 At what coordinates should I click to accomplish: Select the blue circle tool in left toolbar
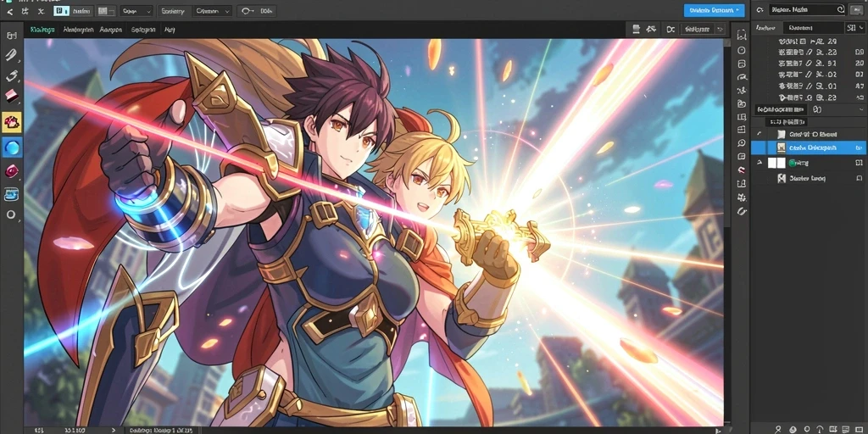click(12, 147)
